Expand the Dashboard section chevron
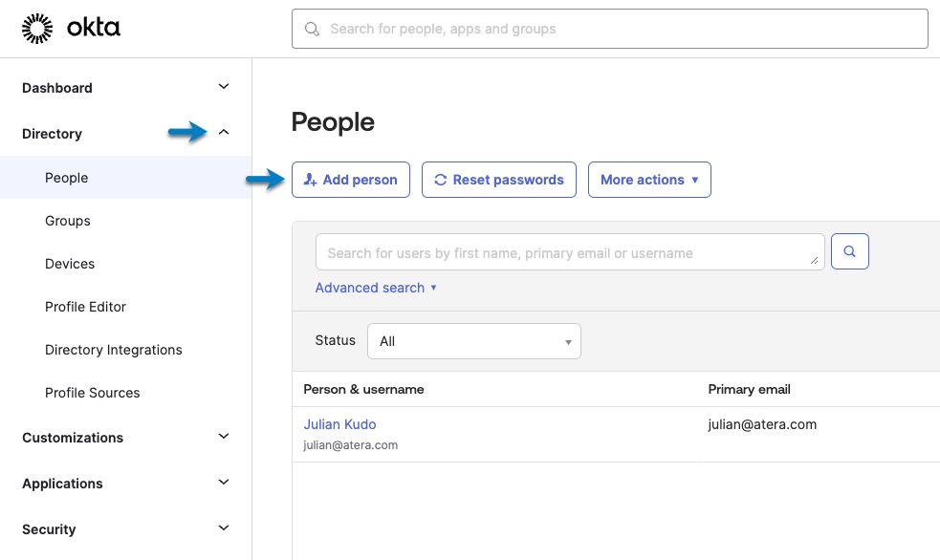Viewport: 940px width, 560px height. 224,87
